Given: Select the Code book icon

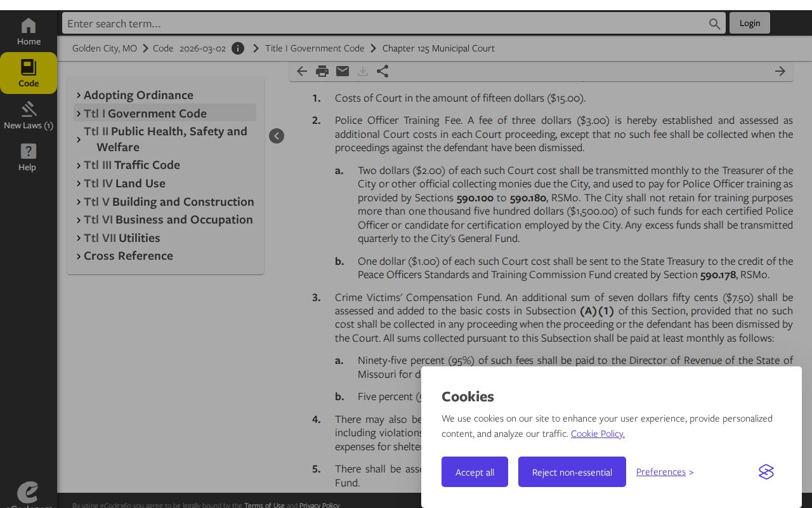Looking at the screenshot, I should point(29,67).
